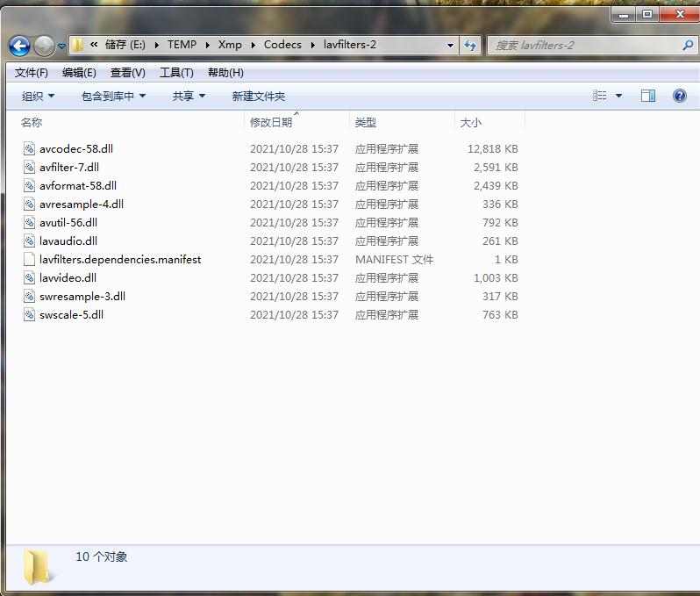
Task: Select the avcodec-58.dll file icon
Action: [30, 149]
